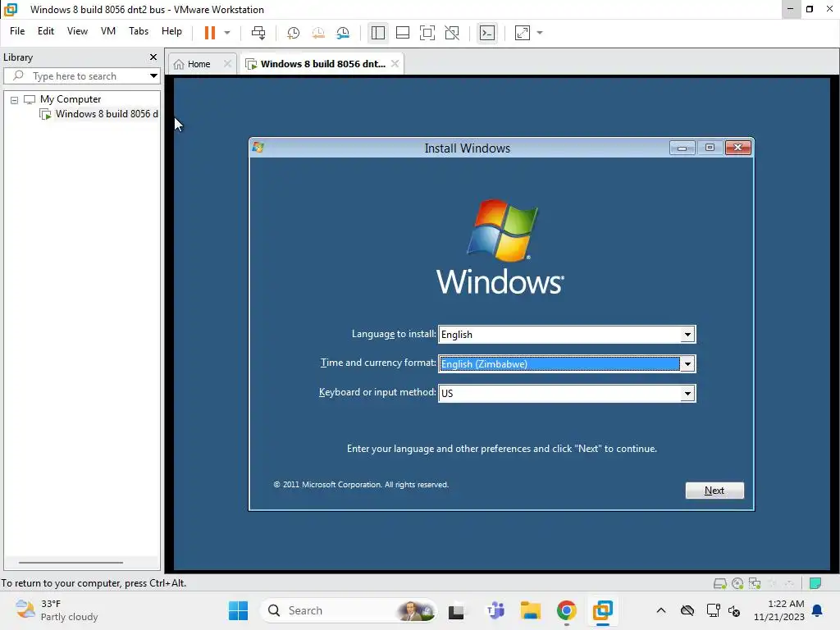
Task: Click the Unity mode toolbar icon
Action: 452,33
